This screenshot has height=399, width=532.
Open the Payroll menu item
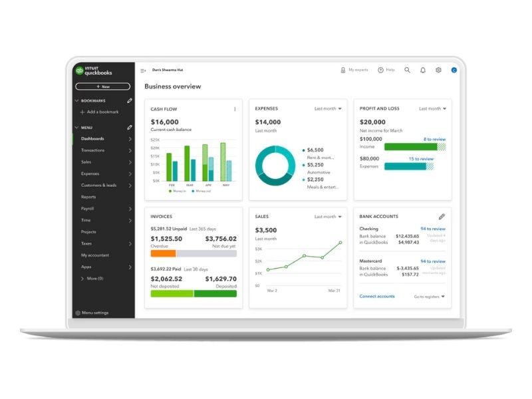pos(88,208)
